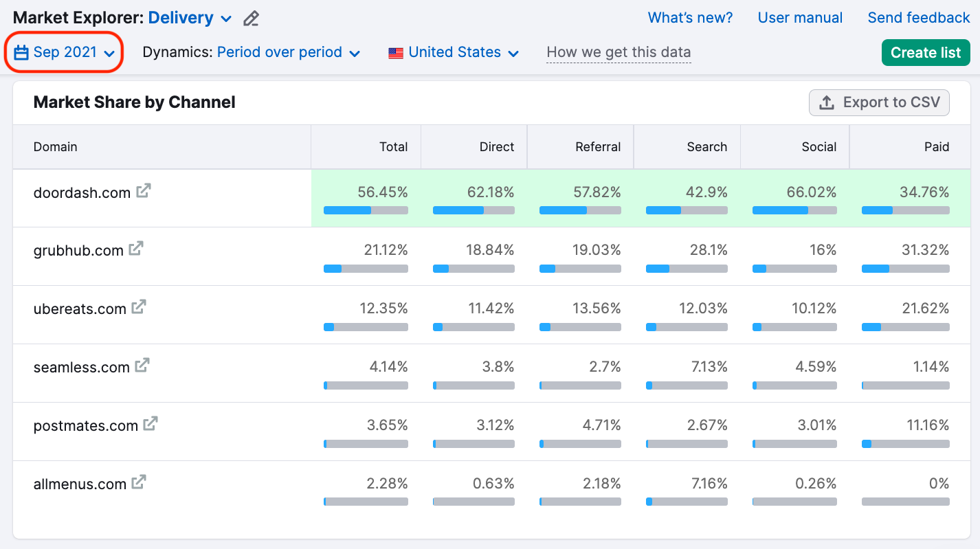This screenshot has height=549, width=980.
Task: Sort by the Search column header
Action: (706, 146)
